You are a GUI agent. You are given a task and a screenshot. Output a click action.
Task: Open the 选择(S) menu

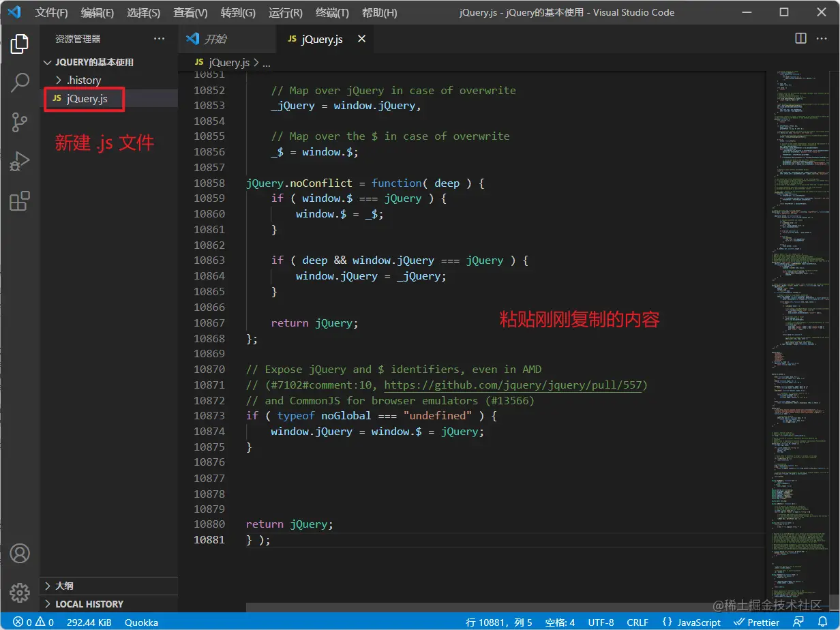point(143,13)
